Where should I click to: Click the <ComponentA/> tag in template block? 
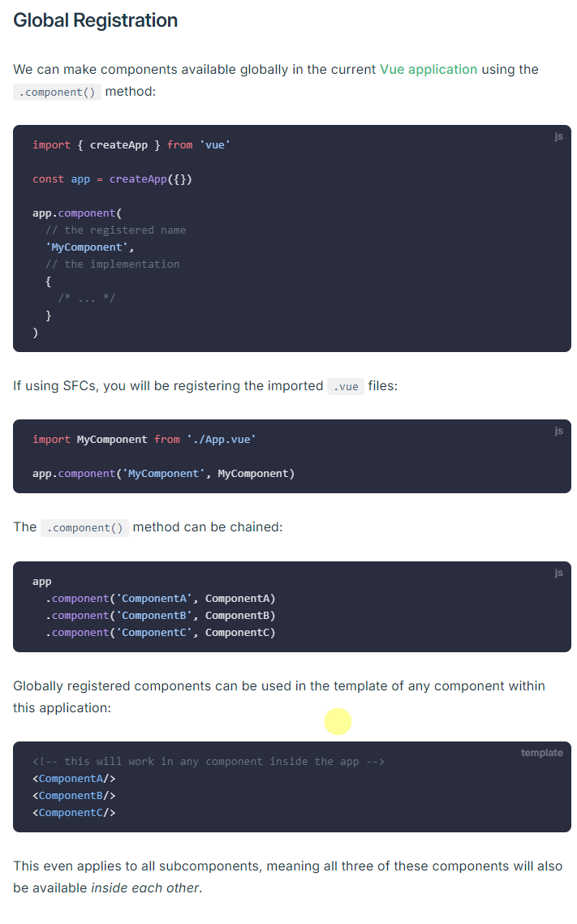point(75,779)
